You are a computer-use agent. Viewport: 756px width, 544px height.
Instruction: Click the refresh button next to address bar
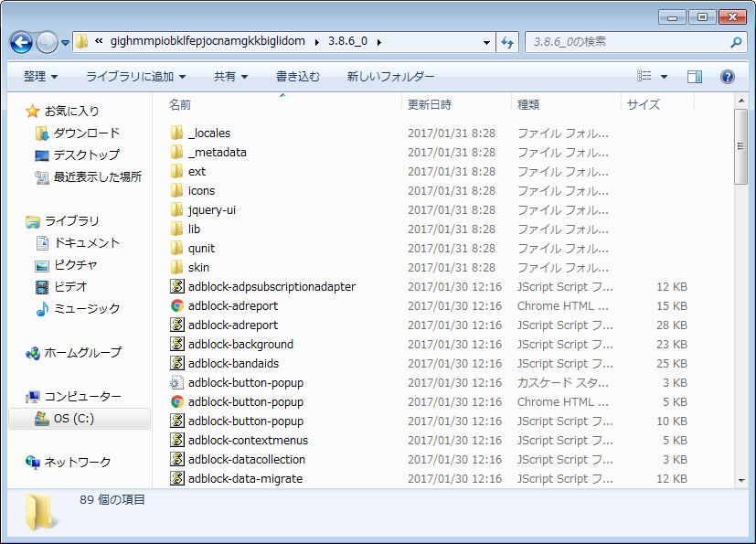tap(507, 42)
